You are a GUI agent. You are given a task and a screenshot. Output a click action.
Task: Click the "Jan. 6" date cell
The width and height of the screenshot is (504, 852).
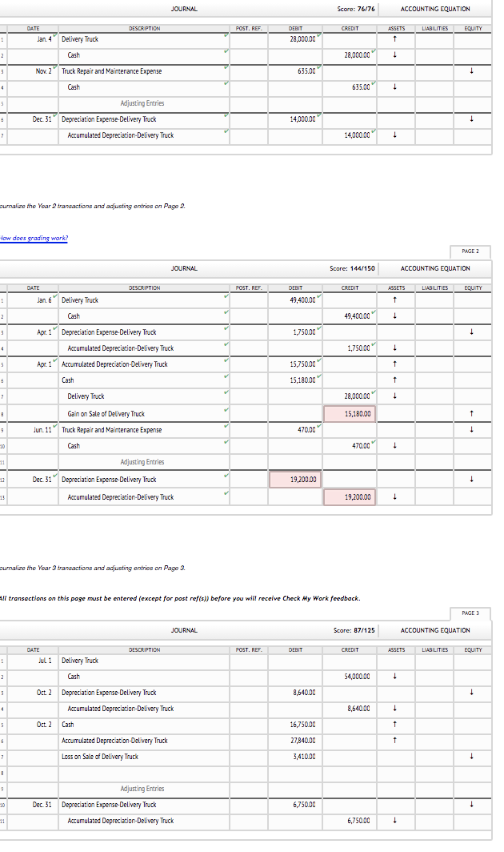pyautogui.click(x=33, y=300)
